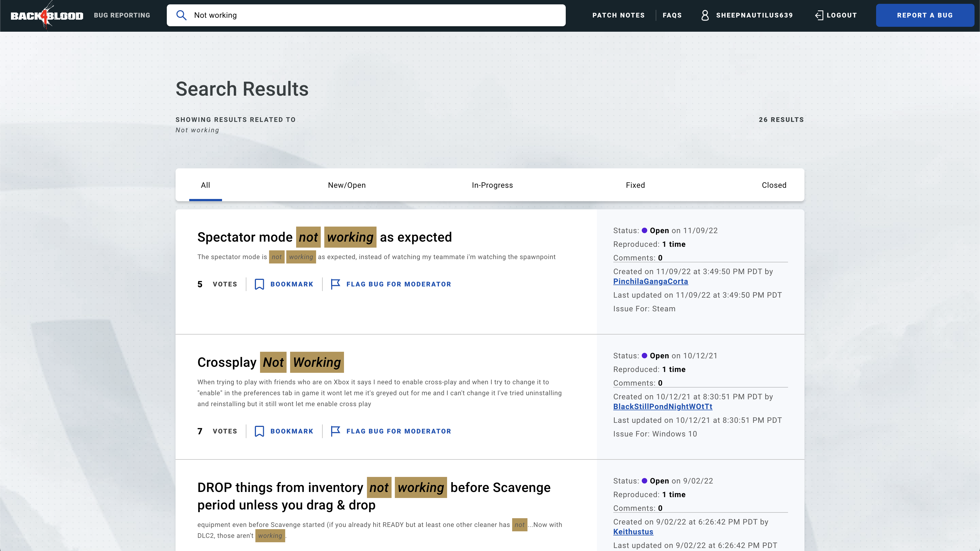Switch to the New/Open tab
The height and width of the screenshot is (551, 980).
click(x=346, y=185)
